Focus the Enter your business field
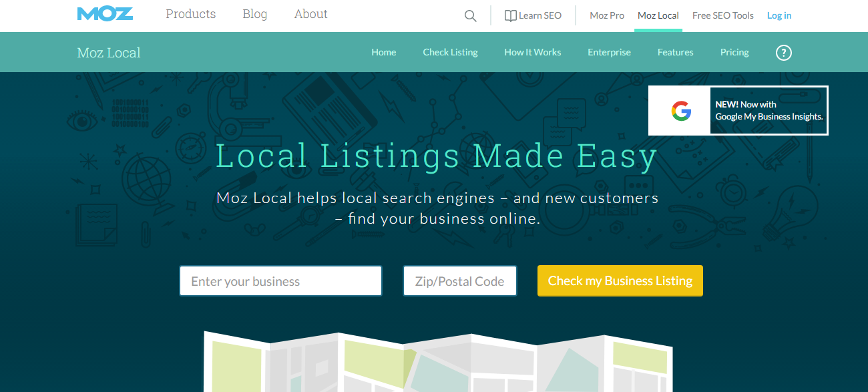This screenshot has width=868, height=392. 280,281
